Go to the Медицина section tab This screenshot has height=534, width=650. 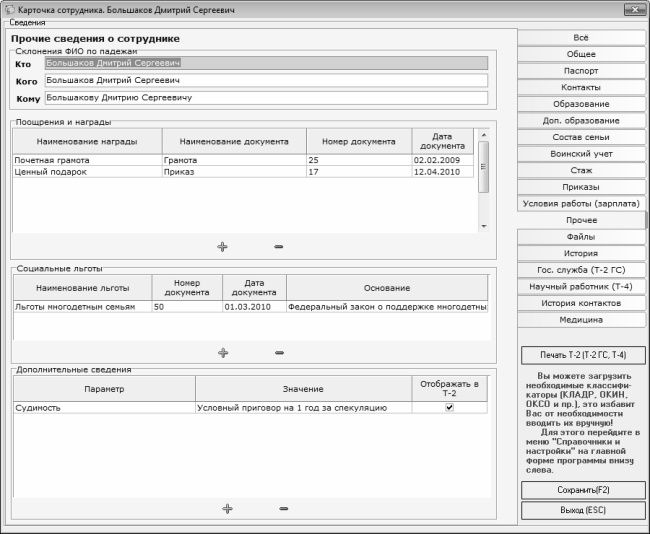(x=580, y=320)
